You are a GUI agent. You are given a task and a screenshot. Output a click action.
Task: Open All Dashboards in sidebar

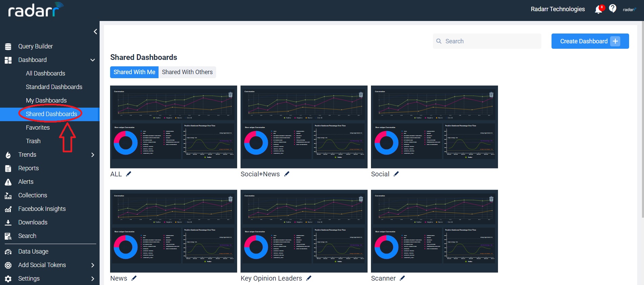point(45,73)
